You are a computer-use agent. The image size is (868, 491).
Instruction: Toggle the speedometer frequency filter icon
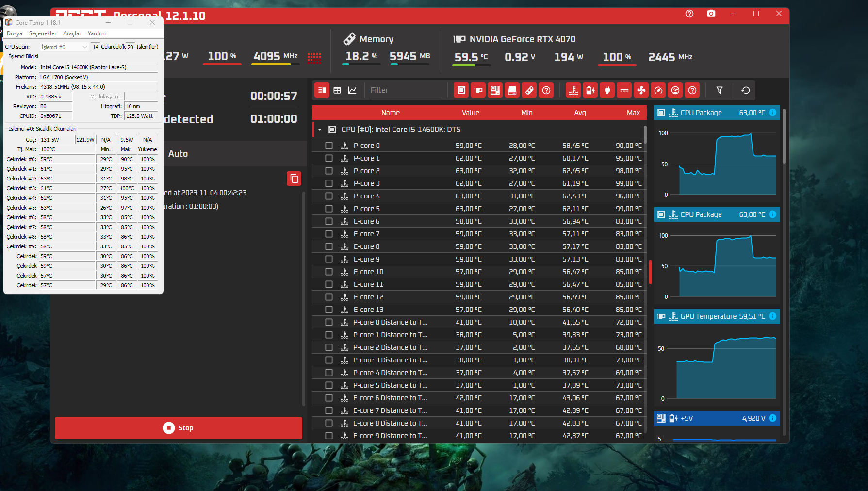tap(658, 90)
